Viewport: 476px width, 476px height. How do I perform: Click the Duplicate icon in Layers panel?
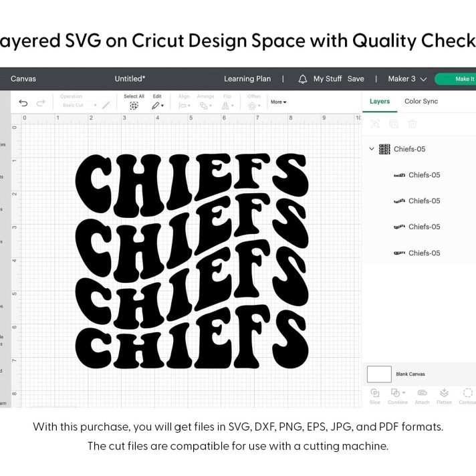(394, 124)
